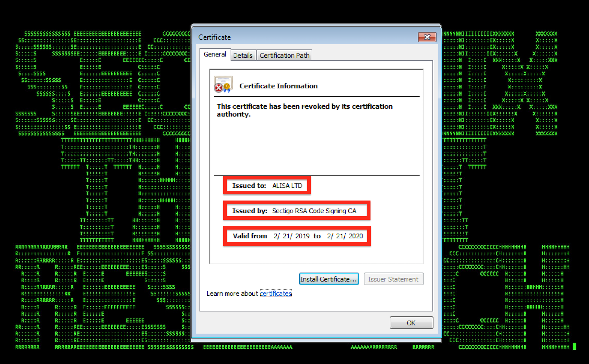
Task: Click the expiry date 2/21/2020
Action: coord(345,236)
